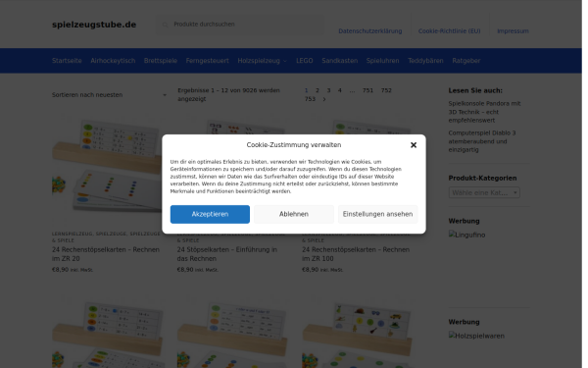This screenshot has width=588, height=368.
Task: Jump to results page 753
Action: click(310, 99)
